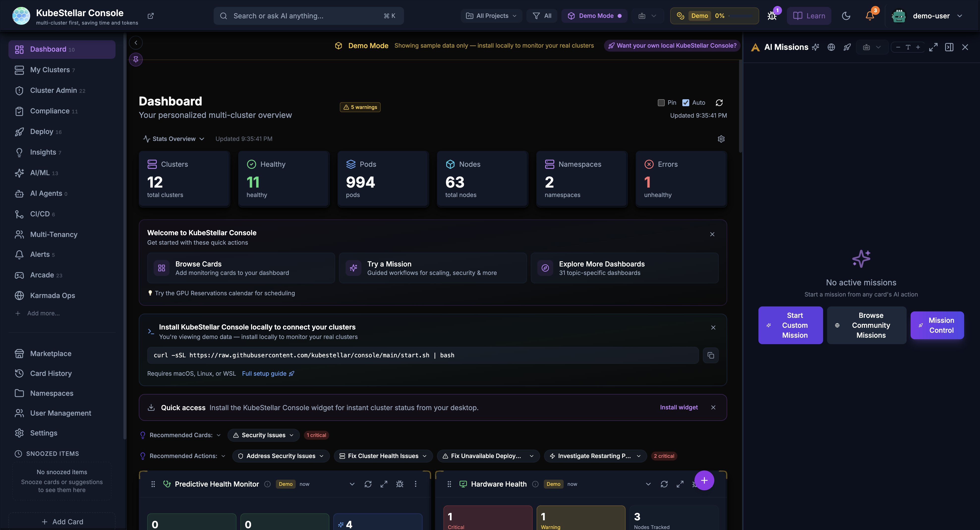Viewport: 980px width, 530px height.
Task: Open Stats Overview settings gear
Action: (721, 139)
